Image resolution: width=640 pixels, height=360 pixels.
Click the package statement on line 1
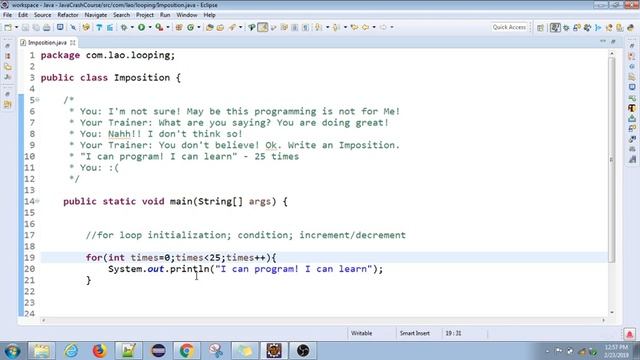point(108,56)
